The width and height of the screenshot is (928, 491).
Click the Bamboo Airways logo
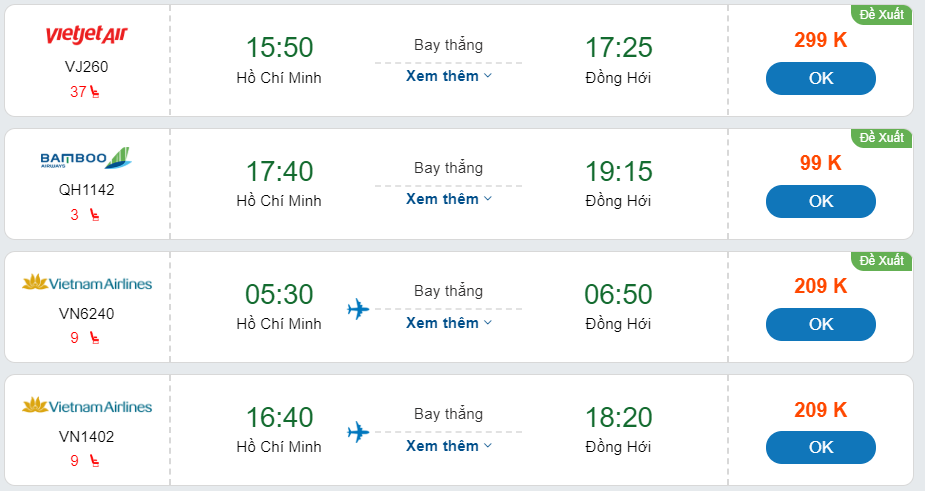click(x=86, y=158)
